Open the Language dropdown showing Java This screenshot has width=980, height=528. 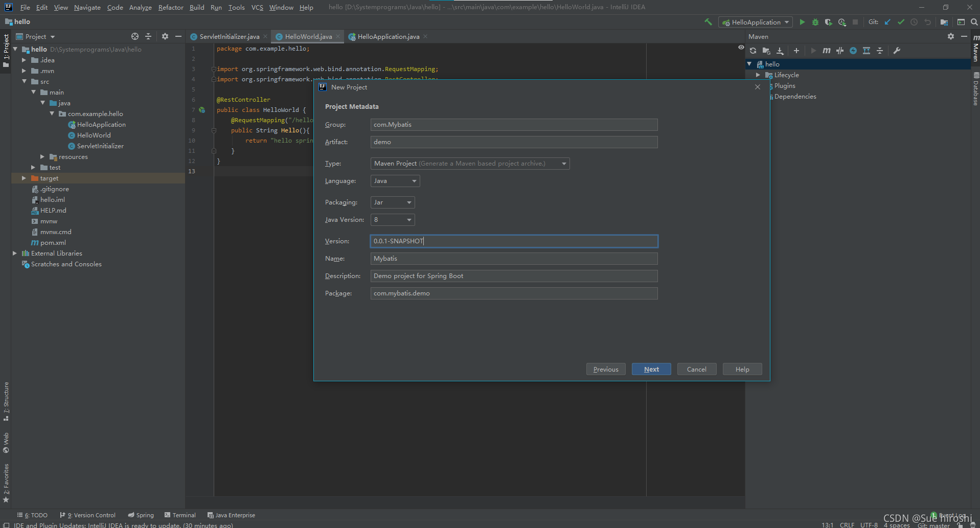395,181
